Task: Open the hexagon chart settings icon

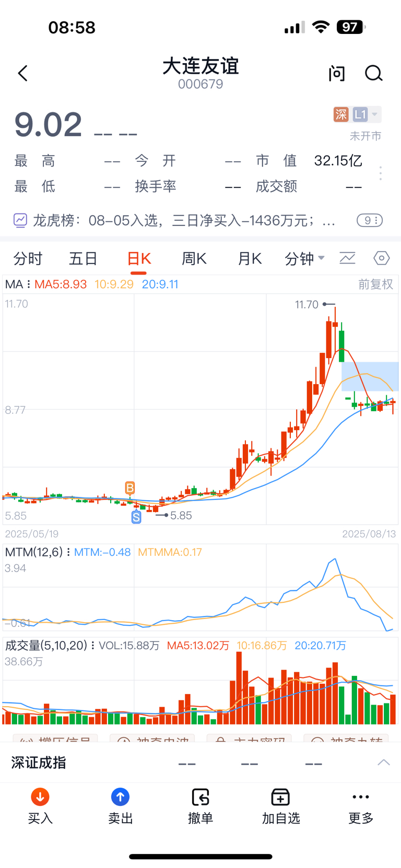Action: point(382,258)
